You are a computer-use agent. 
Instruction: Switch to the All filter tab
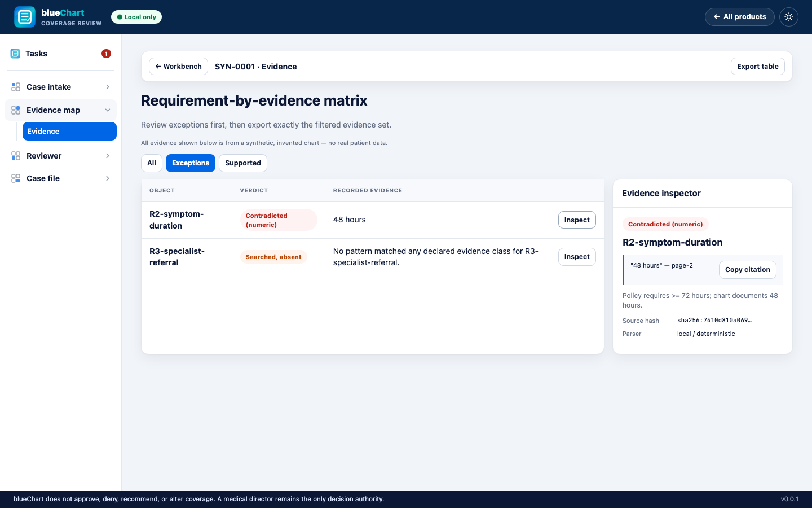152,163
